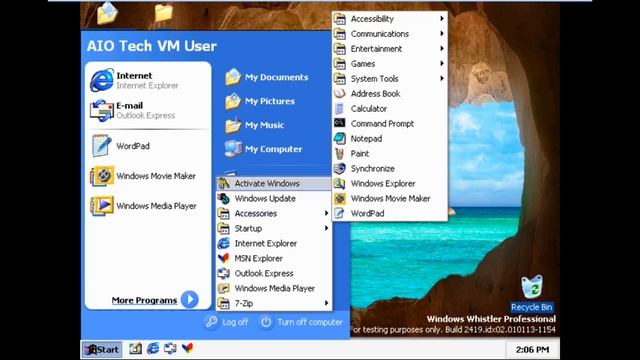Click Windows Media Player icon in programs menu
This screenshot has width=640, height=360.
tap(224, 288)
